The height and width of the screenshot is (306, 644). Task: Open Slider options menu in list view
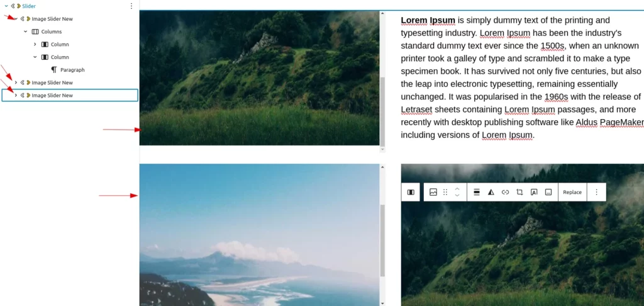click(x=131, y=6)
